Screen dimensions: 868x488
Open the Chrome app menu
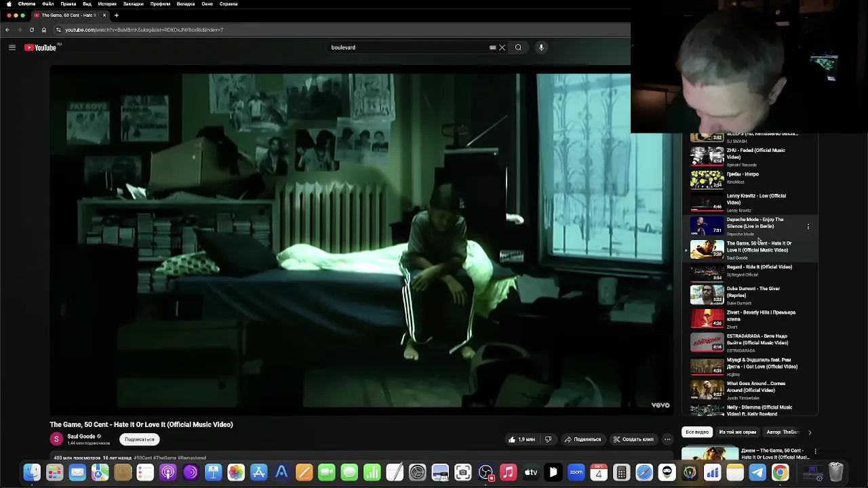click(27, 3)
